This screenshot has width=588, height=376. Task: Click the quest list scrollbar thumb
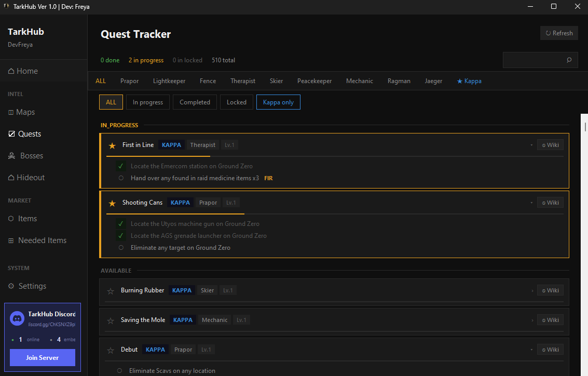pos(585,127)
